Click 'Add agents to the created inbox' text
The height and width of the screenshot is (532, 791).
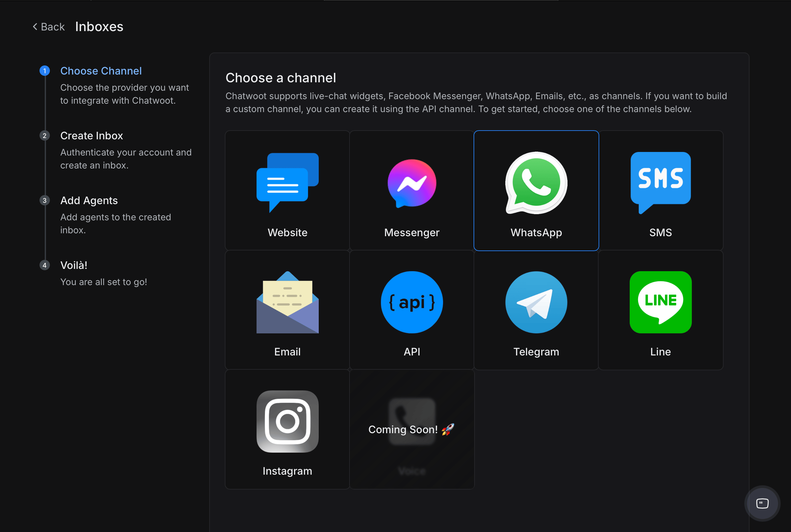pyautogui.click(x=116, y=223)
